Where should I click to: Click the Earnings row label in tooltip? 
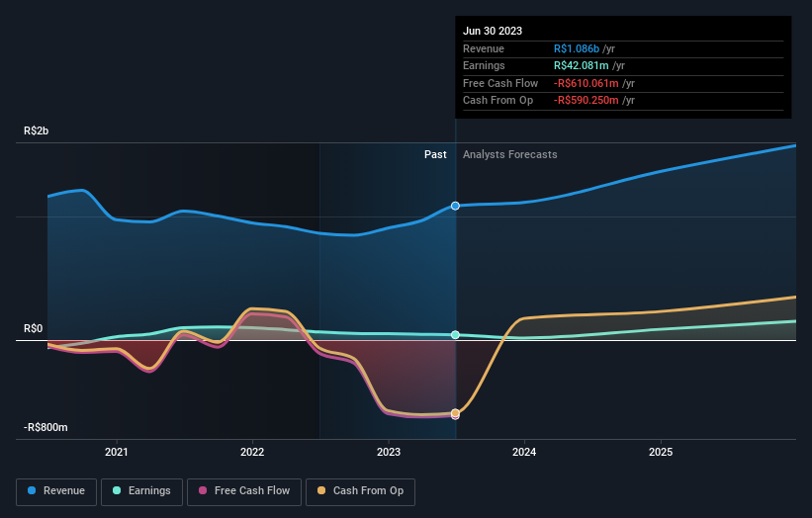pos(484,65)
